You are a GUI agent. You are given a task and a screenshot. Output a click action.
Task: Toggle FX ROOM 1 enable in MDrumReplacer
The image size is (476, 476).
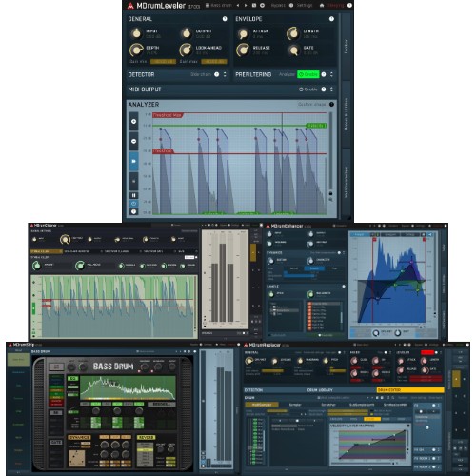[434, 459]
